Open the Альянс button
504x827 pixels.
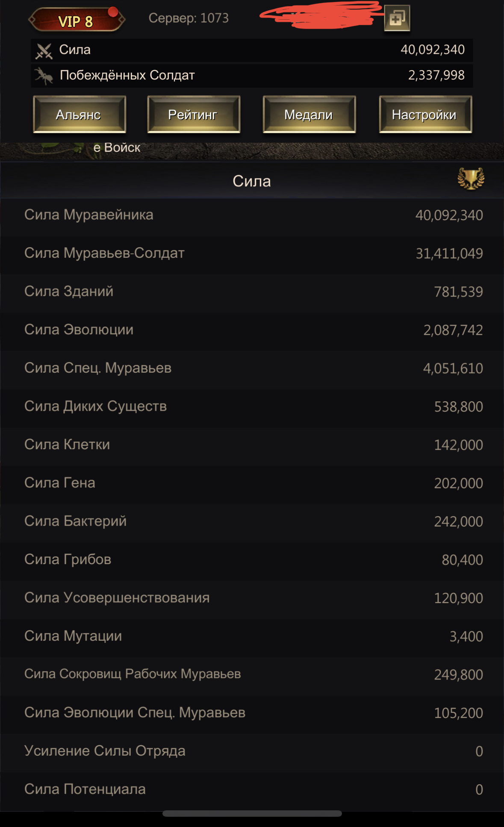click(80, 115)
